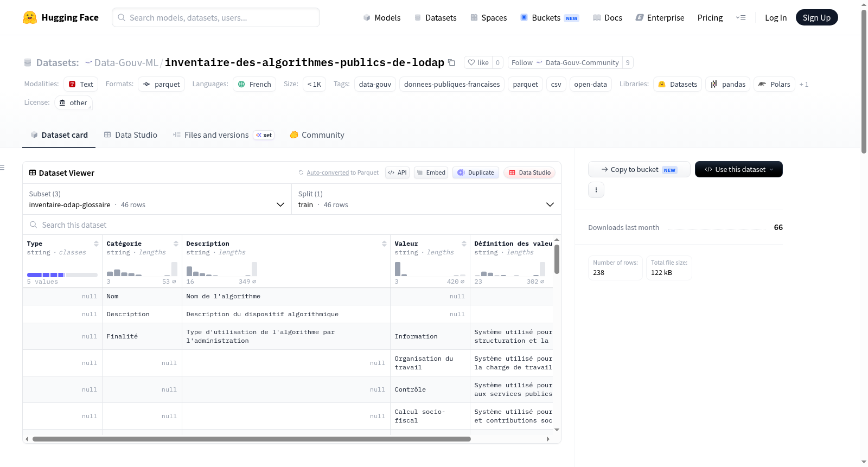Open the Pricing page

710,17
